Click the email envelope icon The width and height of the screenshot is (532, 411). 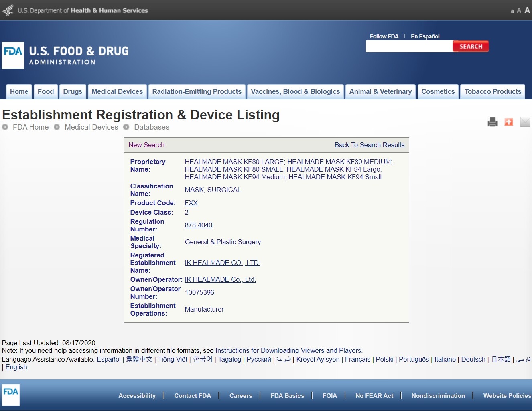click(525, 121)
